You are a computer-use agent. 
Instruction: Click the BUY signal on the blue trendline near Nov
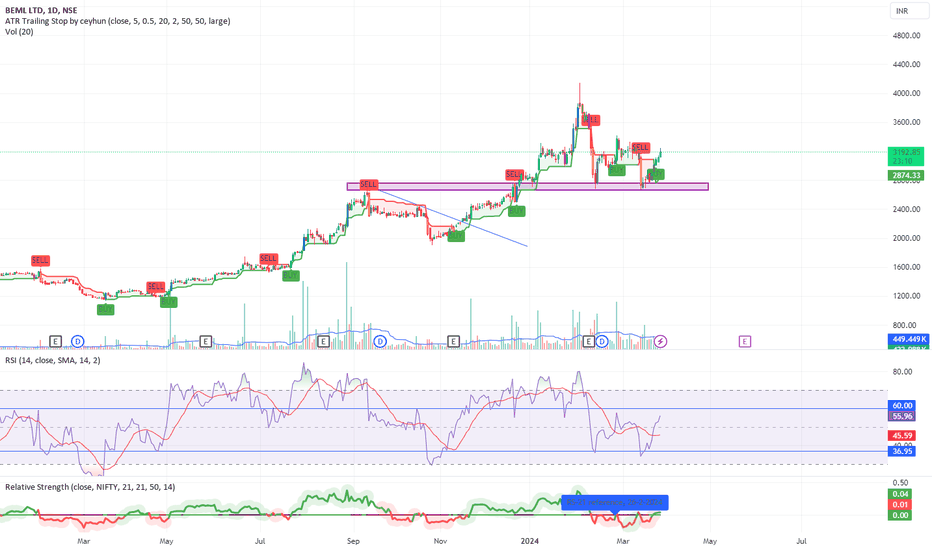(455, 236)
